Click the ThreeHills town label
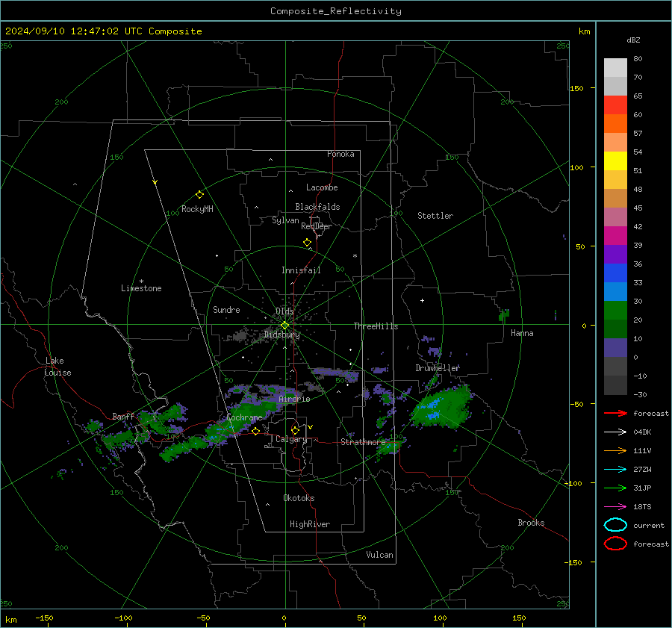 [376, 326]
